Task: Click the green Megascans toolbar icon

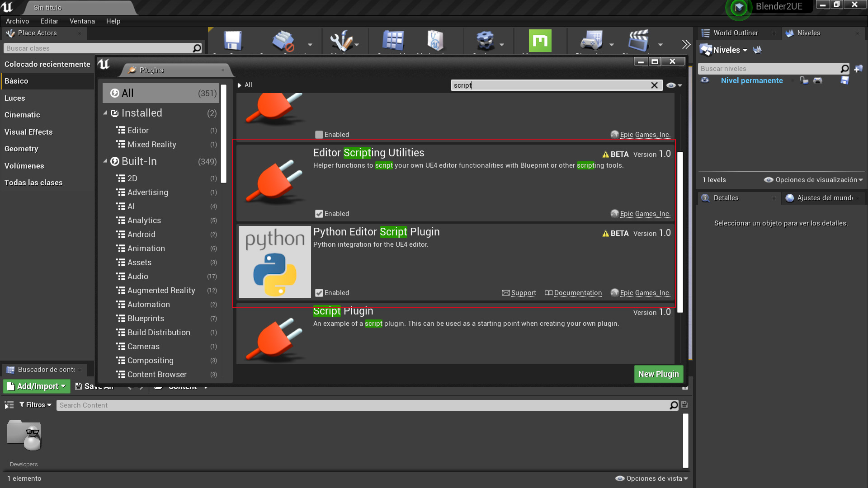Action: coord(540,41)
